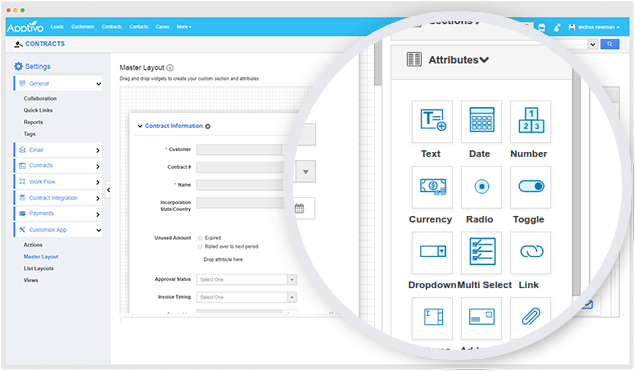Expand the Contracts settings section
Image resolution: width=635 pixels, height=371 pixels.
pyautogui.click(x=58, y=166)
